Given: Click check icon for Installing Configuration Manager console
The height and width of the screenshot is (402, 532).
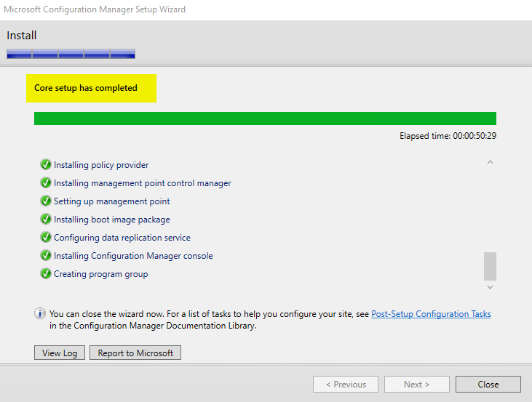Looking at the screenshot, I should [x=46, y=256].
